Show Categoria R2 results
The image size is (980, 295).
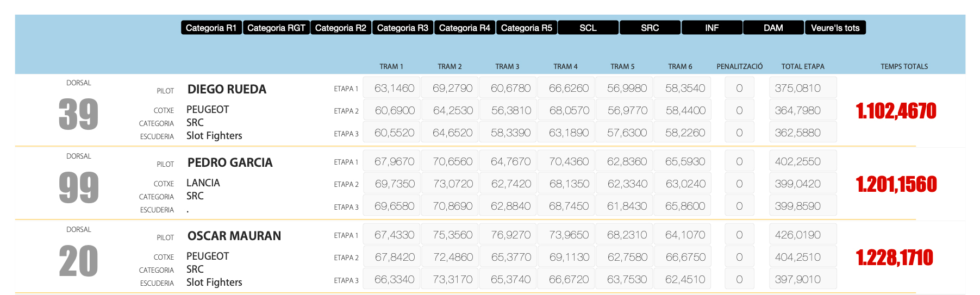(x=341, y=28)
